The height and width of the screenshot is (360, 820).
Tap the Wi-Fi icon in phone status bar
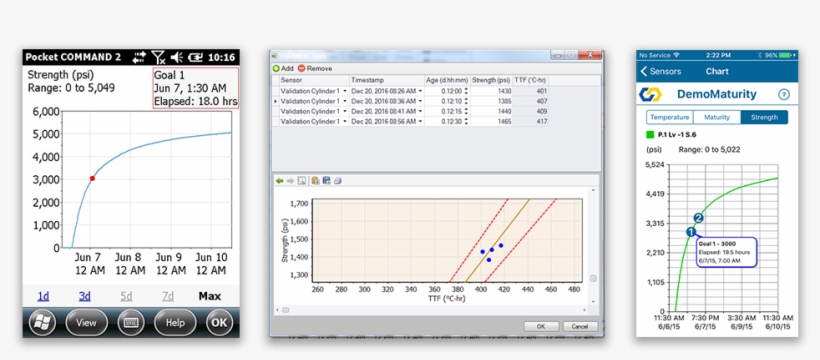click(677, 55)
